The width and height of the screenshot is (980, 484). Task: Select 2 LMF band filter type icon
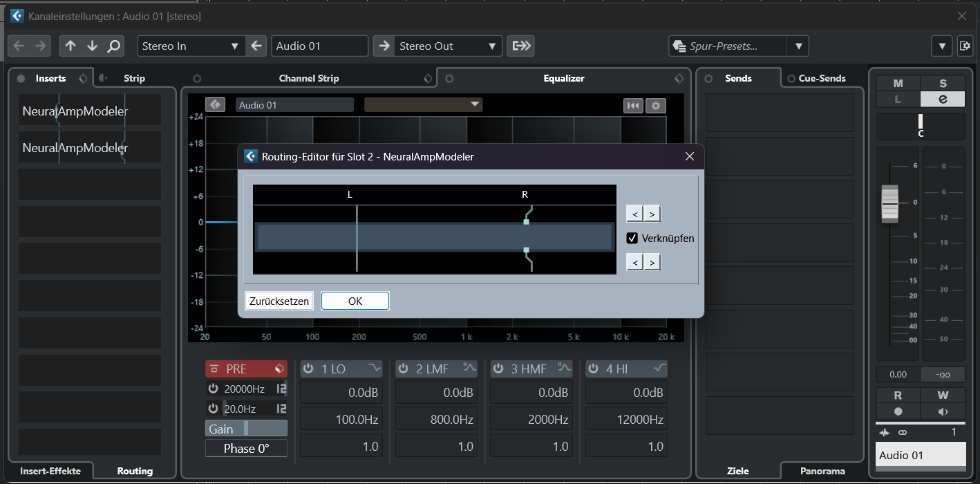pos(470,369)
